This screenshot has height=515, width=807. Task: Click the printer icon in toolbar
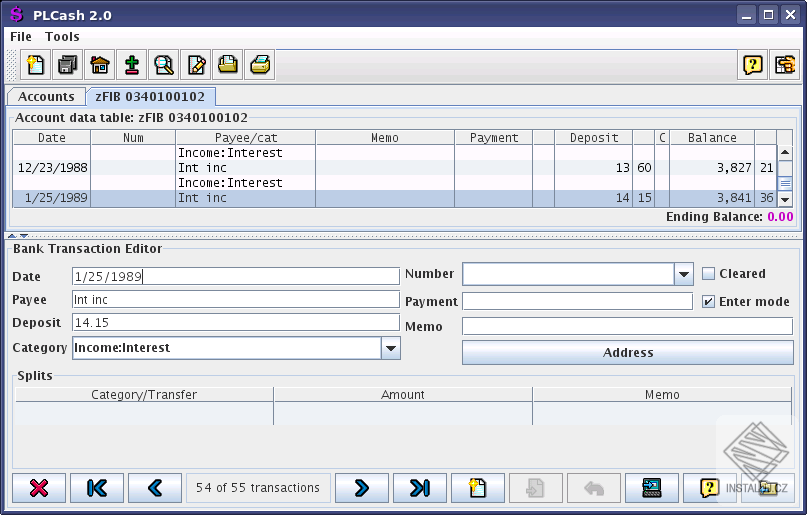(260, 65)
